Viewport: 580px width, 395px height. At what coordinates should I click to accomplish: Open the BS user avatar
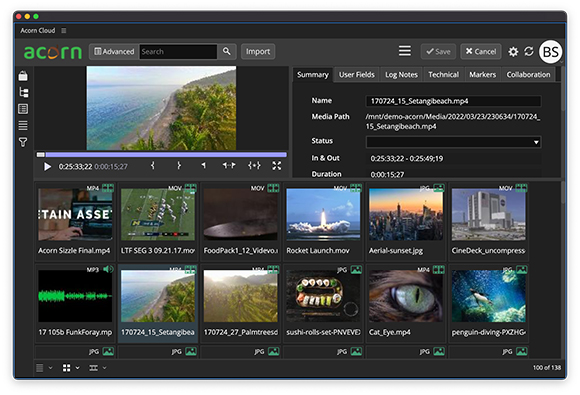tap(550, 52)
